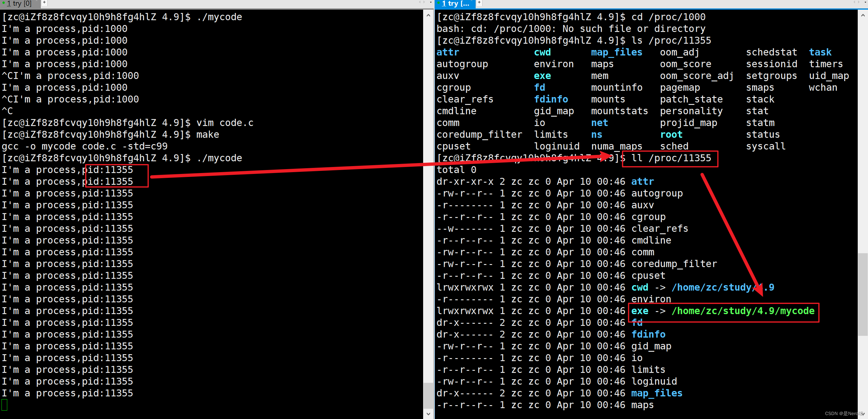Screen dimensions: 868x419
Task: Click left terminal scrollbar thumb
Action: click(x=428, y=395)
